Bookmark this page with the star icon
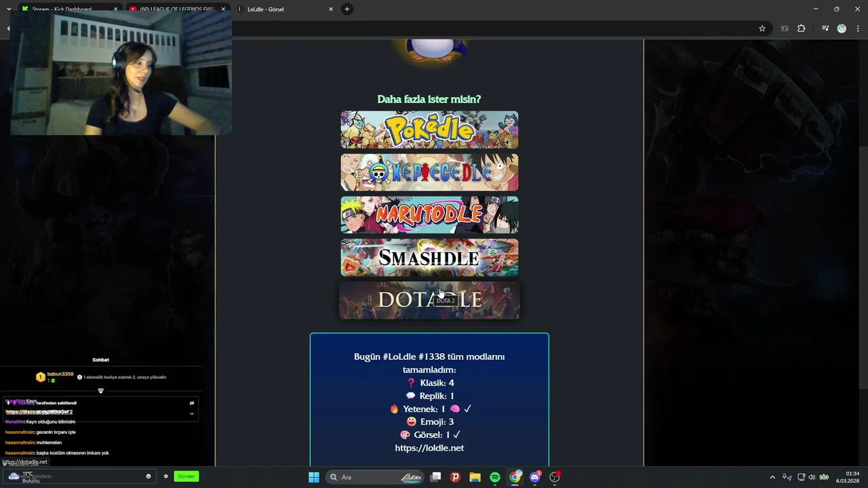 tap(762, 28)
